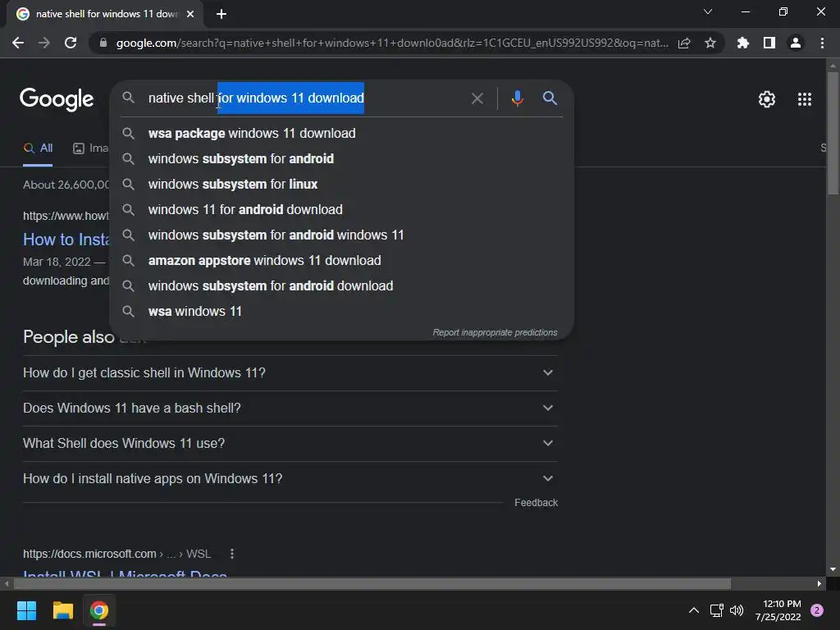Open the Google apps grid
Image resolution: width=840 pixels, height=630 pixels.
tap(804, 99)
